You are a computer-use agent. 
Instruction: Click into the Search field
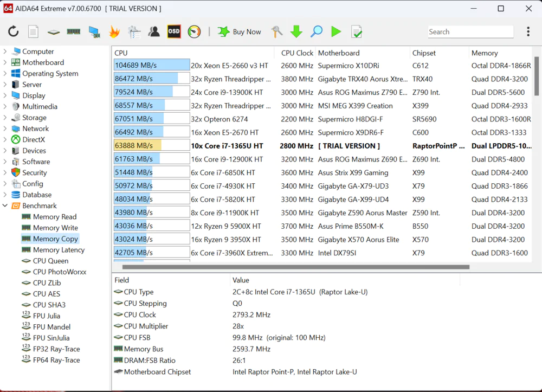pyautogui.click(x=470, y=32)
